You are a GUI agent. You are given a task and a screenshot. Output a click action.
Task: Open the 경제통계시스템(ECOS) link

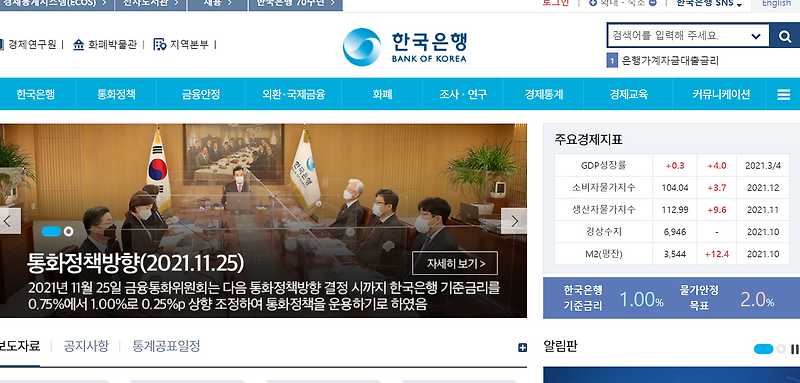[56, 4]
